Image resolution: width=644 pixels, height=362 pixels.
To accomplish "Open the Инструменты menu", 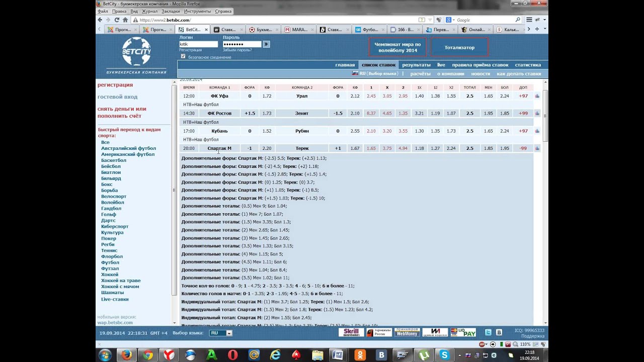I will tap(197, 11).
